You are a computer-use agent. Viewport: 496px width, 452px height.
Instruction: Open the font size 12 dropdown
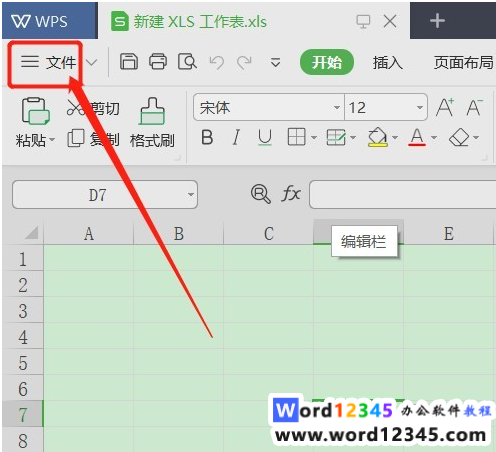click(x=420, y=107)
